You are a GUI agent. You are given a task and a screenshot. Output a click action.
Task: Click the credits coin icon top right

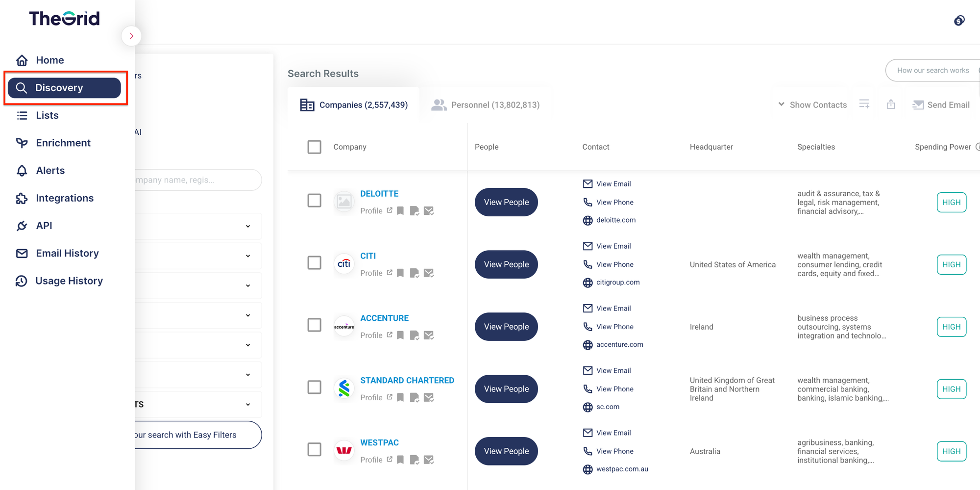pyautogui.click(x=959, y=21)
